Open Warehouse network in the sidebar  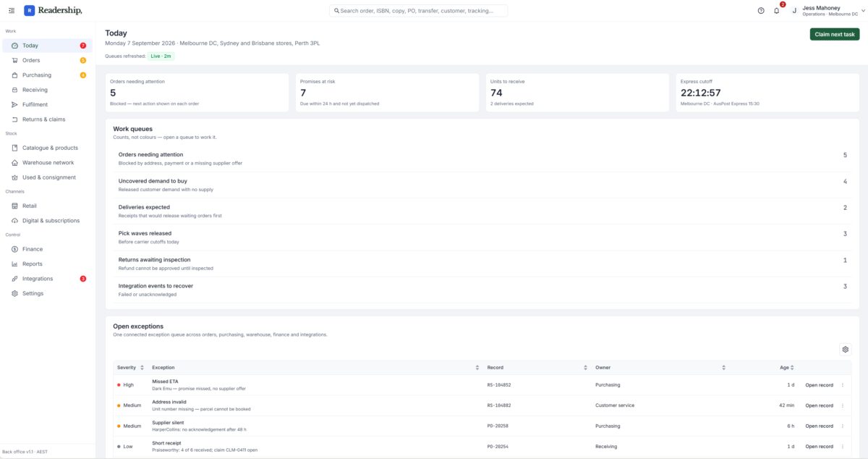(x=47, y=163)
